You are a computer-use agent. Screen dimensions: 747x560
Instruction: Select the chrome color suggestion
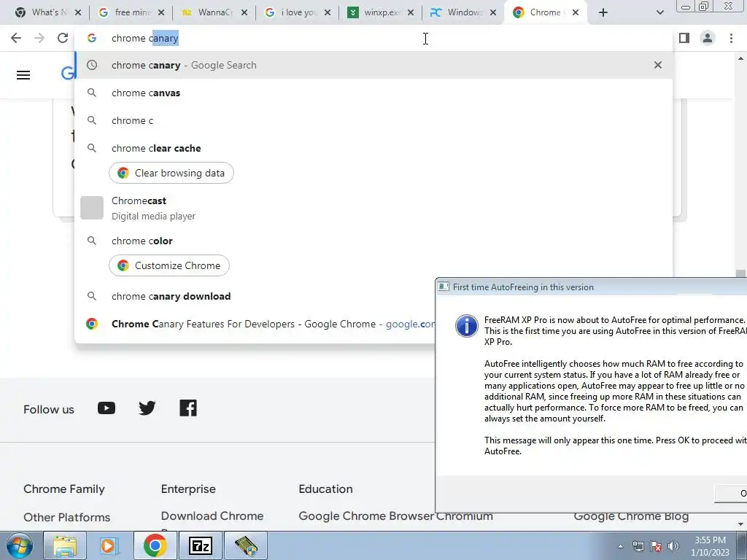pyautogui.click(x=374, y=241)
